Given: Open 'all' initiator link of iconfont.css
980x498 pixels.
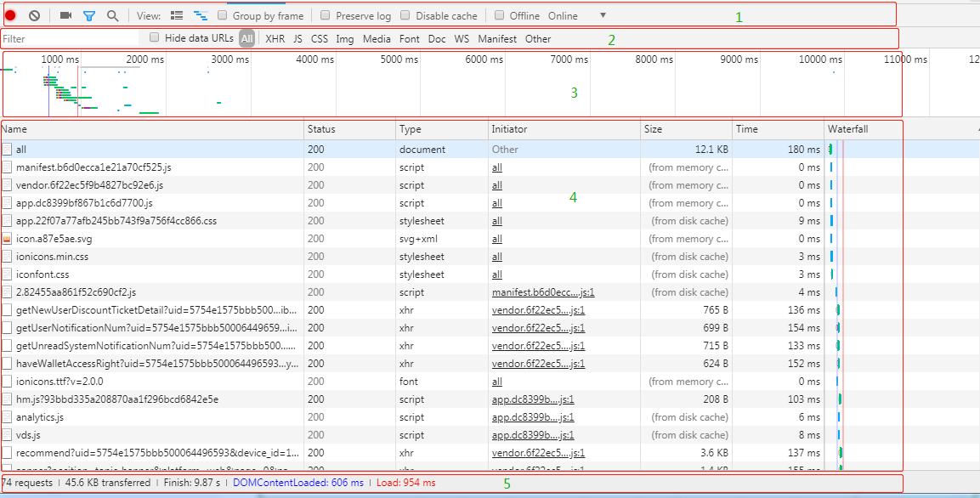Looking at the screenshot, I should [x=497, y=274].
